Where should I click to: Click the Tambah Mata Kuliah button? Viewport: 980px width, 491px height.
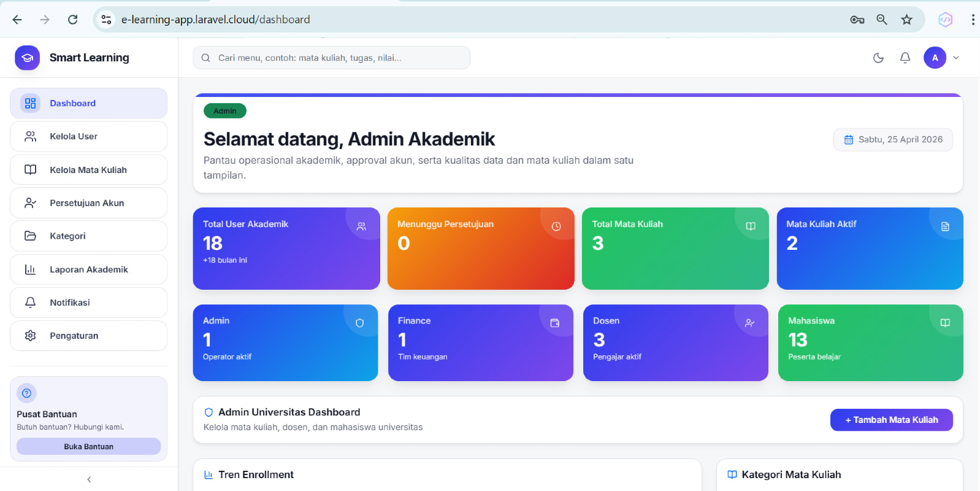(x=891, y=420)
